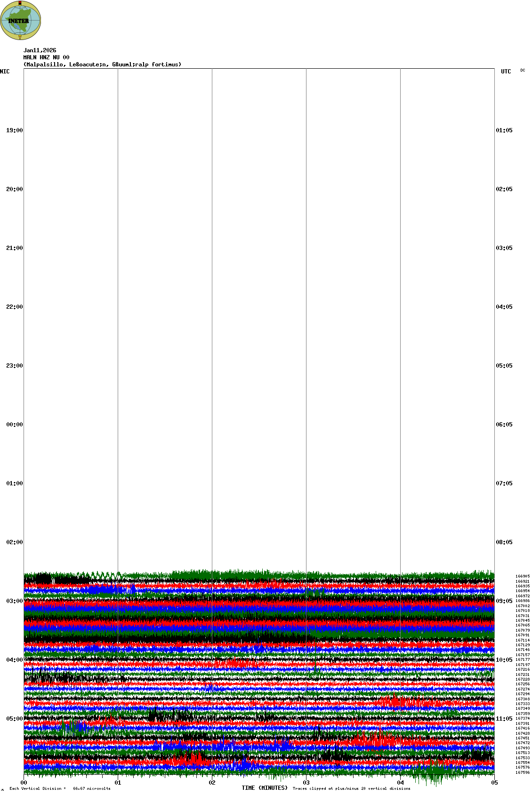Click the 03:00 local time label
This screenshot has height=795, width=532.
(x=14, y=601)
